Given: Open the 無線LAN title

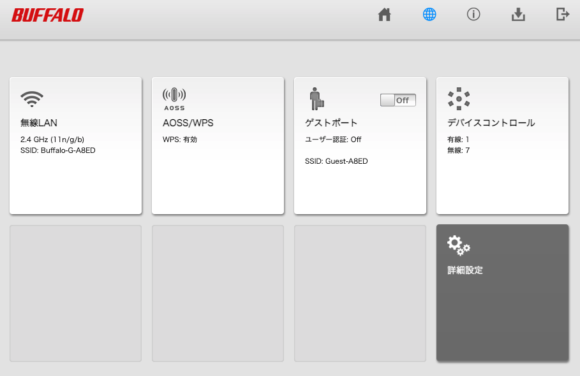Looking at the screenshot, I should pyautogui.click(x=39, y=123).
